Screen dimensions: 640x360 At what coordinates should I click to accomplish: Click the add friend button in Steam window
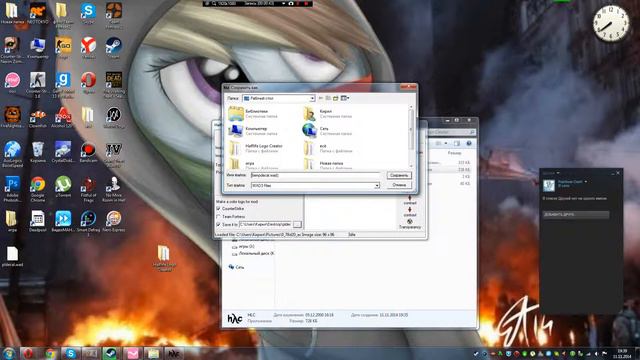tap(576, 214)
